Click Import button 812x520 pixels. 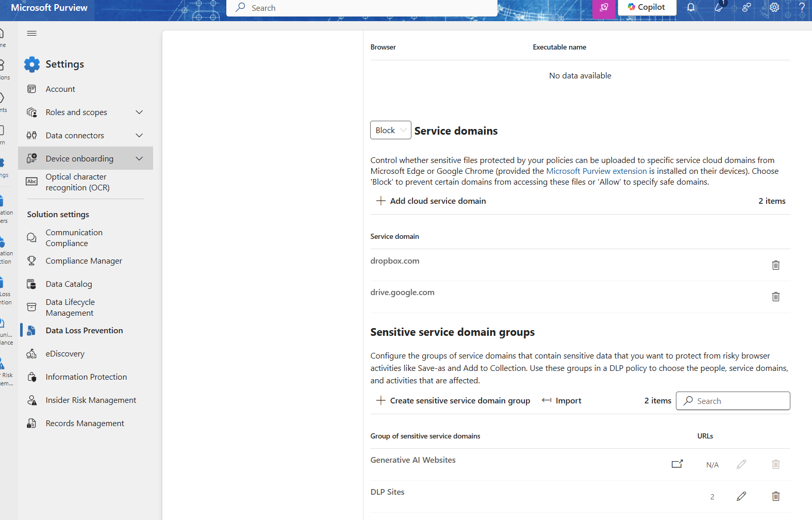coord(561,400)
